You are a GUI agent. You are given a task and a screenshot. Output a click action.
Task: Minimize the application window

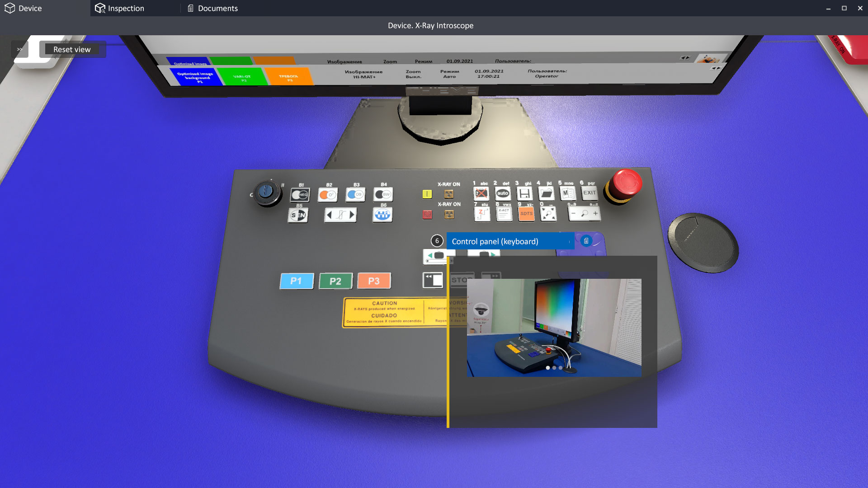[828, 8]
